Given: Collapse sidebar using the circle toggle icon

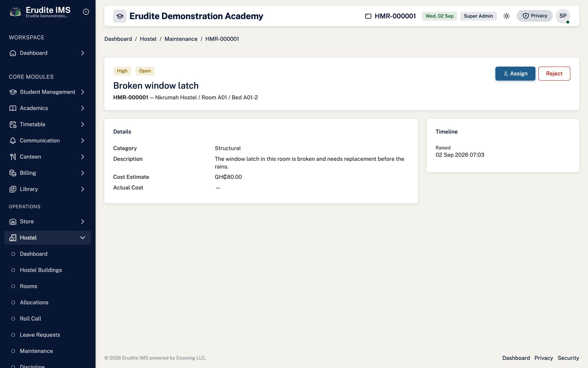Looking at the screenshot, I should click(x=86, y=12).
